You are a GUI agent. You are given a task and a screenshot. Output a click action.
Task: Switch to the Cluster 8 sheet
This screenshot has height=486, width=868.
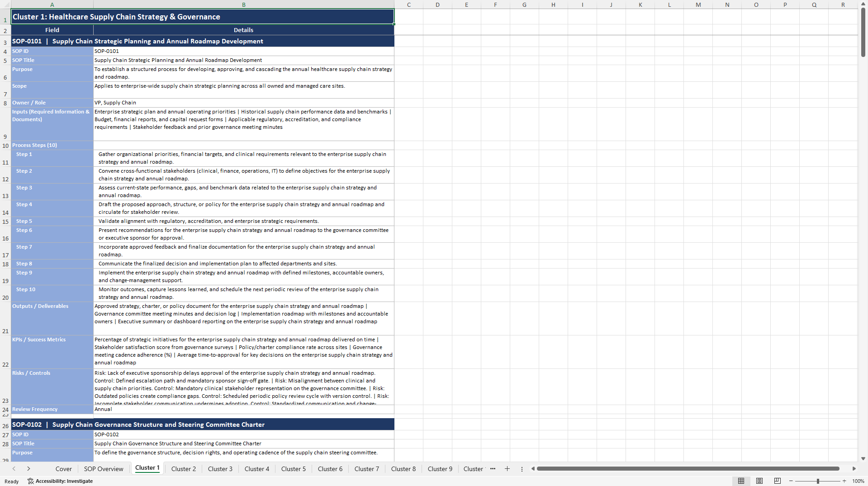(x=403, y=469)
